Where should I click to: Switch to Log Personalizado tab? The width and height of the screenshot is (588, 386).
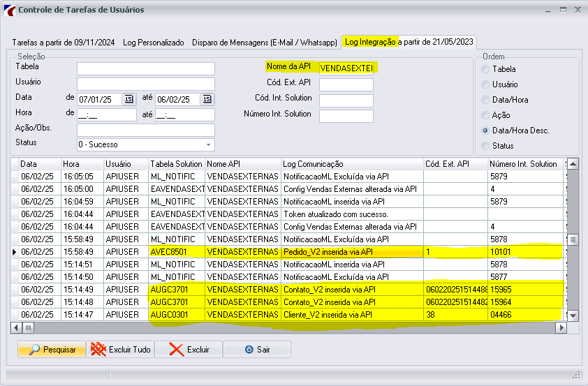[154, 43]
